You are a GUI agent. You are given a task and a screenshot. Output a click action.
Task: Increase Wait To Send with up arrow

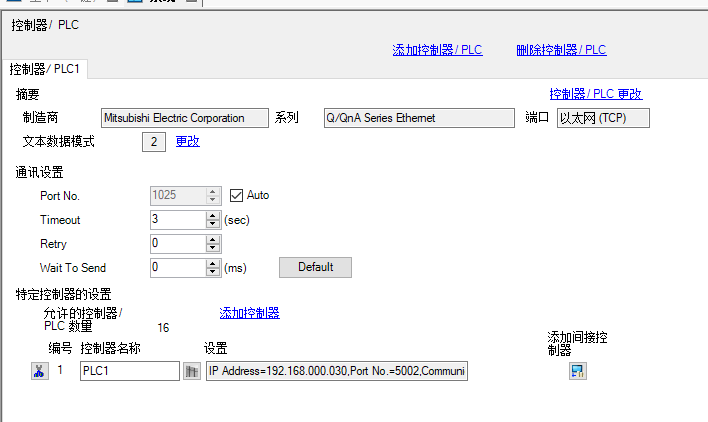coord(212,263)
